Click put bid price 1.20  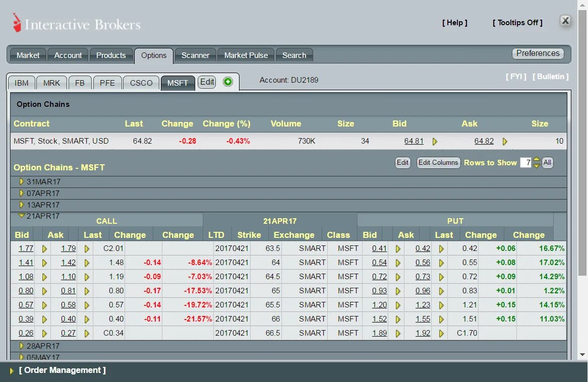379,305
